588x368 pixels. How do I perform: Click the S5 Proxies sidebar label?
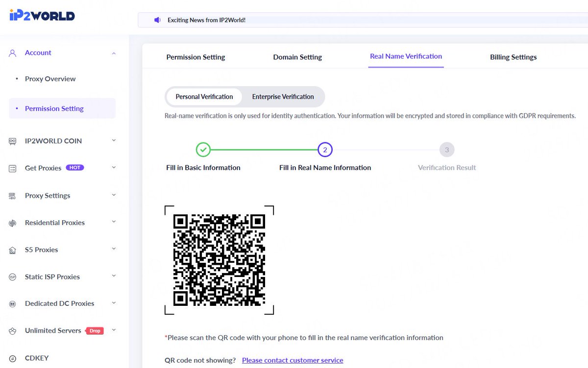coord(41,250)
